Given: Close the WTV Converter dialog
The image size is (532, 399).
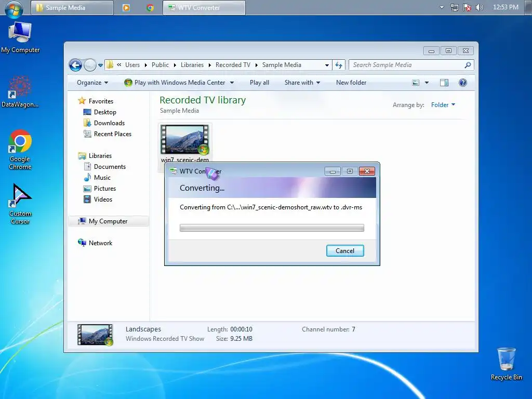Looking at the screenshot, I should [367, 171].
